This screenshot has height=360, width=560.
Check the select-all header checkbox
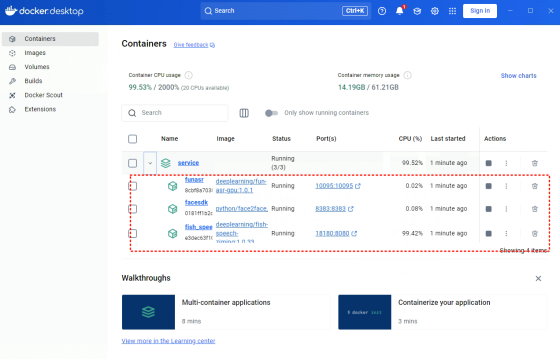pos(132,139)
